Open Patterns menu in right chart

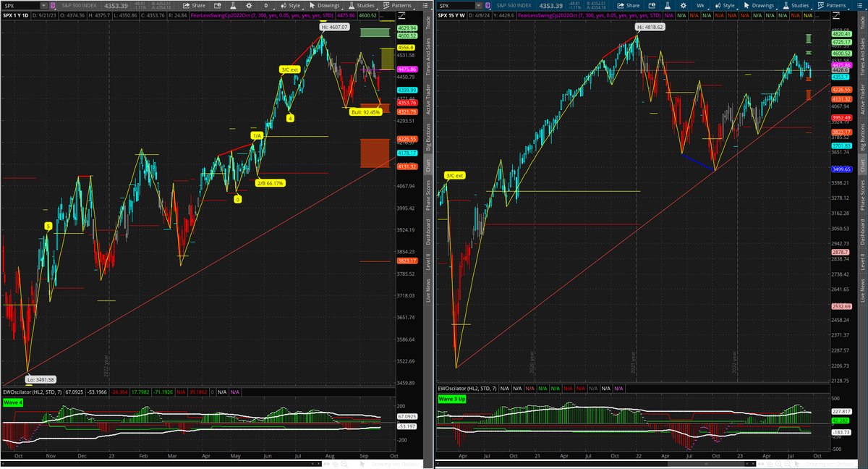pos(833,5)
